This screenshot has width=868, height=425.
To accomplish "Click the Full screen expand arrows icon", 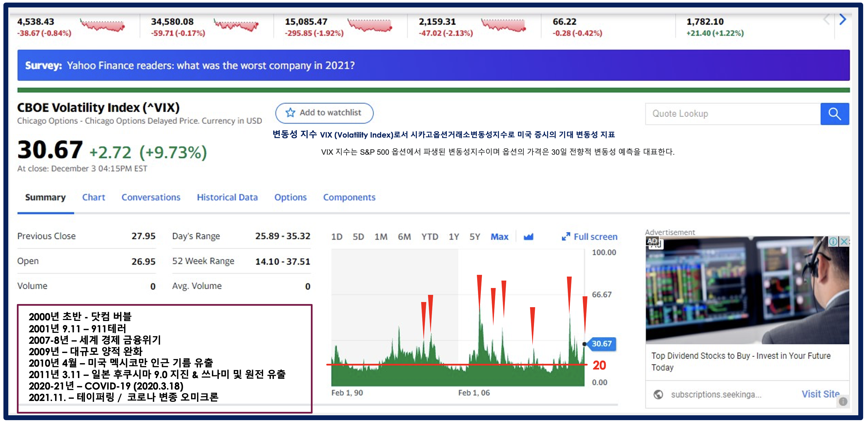I will pos(565,237).
